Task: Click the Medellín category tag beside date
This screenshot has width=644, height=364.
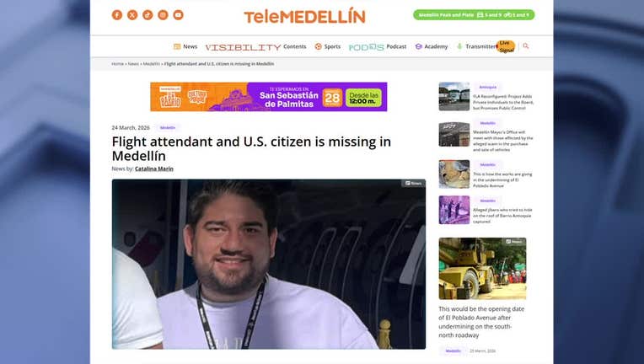Action: pos(168,128)
